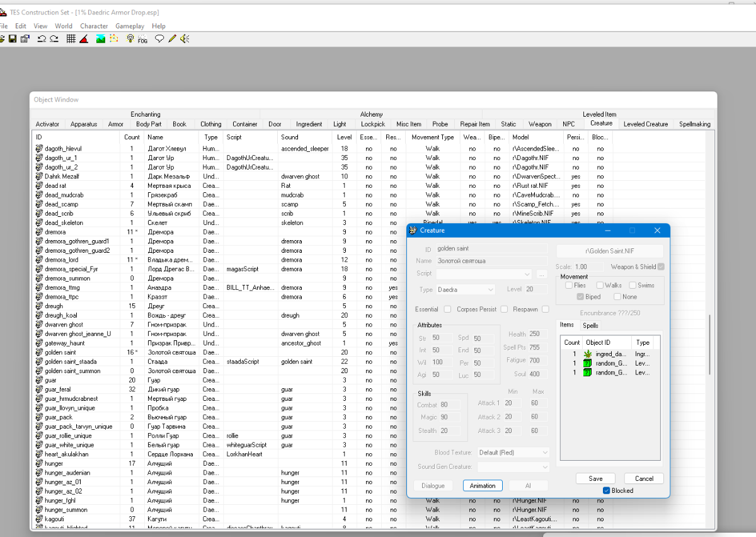Click the creature icon of hunger_audenian row
Screen dimensions: 756x537
coord(39,473)
